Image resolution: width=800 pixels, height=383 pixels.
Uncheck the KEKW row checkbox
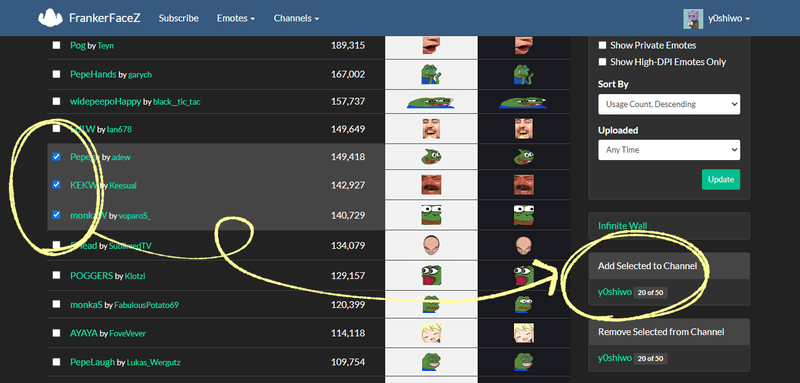56,184
